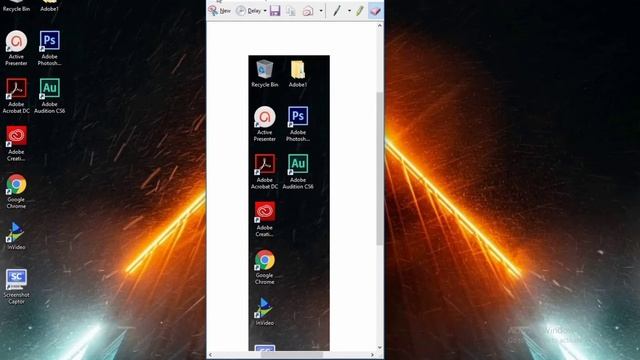
Task: Select Google Chrome shortcut on the desktop
Action: [16, 191]
